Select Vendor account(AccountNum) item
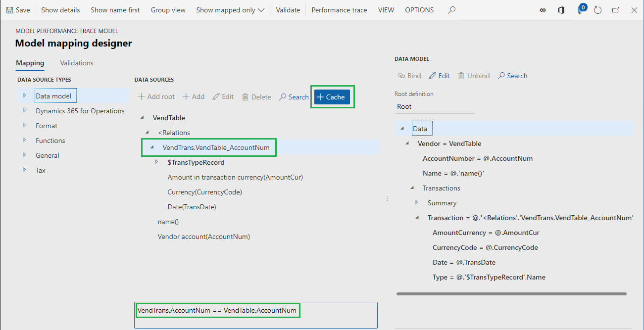The image size is (644, 330). point(203,236)
